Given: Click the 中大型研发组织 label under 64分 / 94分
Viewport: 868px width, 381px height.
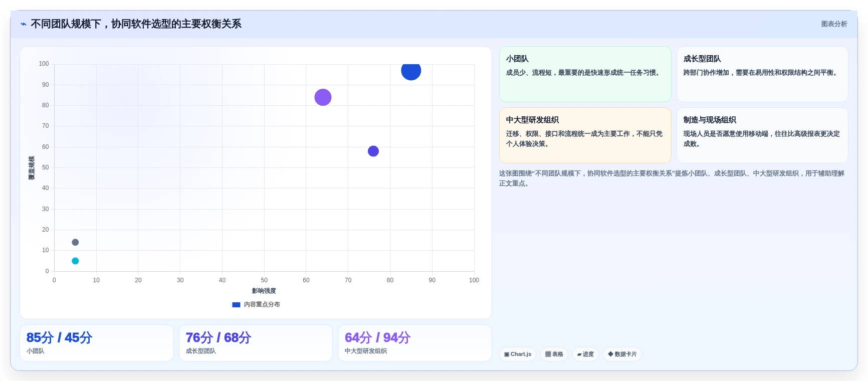Looking at the screenshot, I should pos(366,351).
